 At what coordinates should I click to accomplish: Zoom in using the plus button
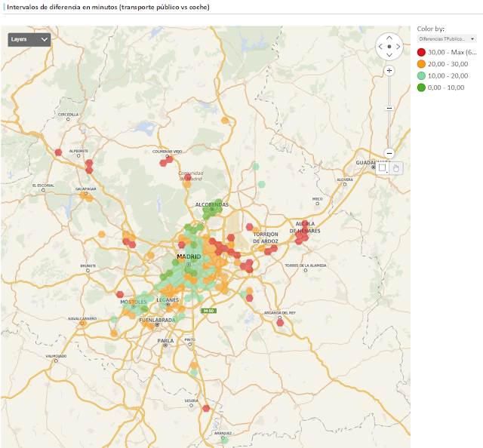[389, 70]
